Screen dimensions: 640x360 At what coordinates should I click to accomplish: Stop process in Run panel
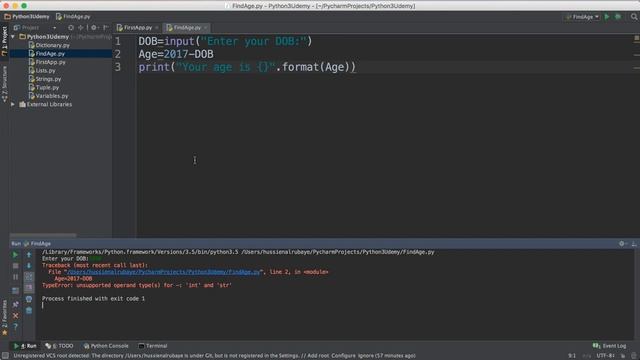point(15,266)
